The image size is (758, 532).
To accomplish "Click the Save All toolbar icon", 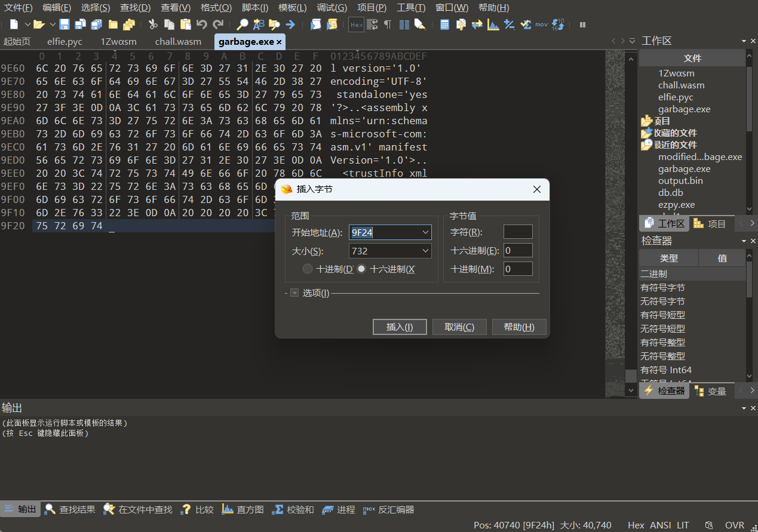I will [96, 24].
